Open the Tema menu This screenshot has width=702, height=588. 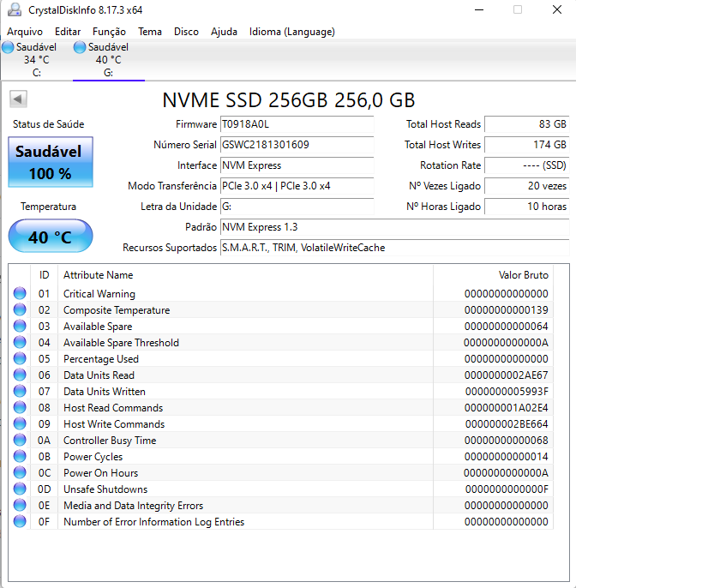150,32
